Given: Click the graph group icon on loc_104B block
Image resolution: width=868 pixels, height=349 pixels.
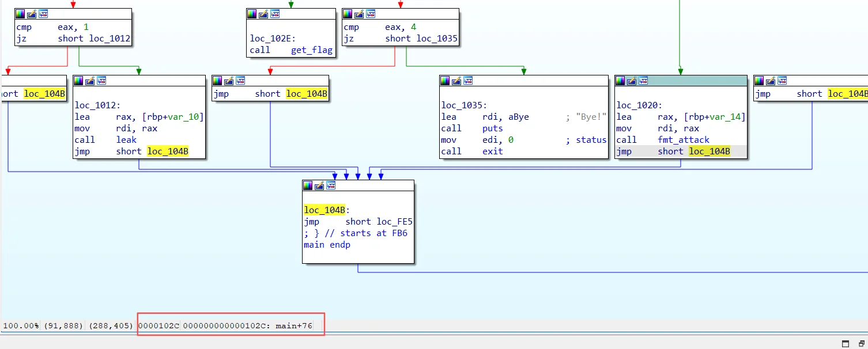Looking at the screenshot, I should [331, 185].
